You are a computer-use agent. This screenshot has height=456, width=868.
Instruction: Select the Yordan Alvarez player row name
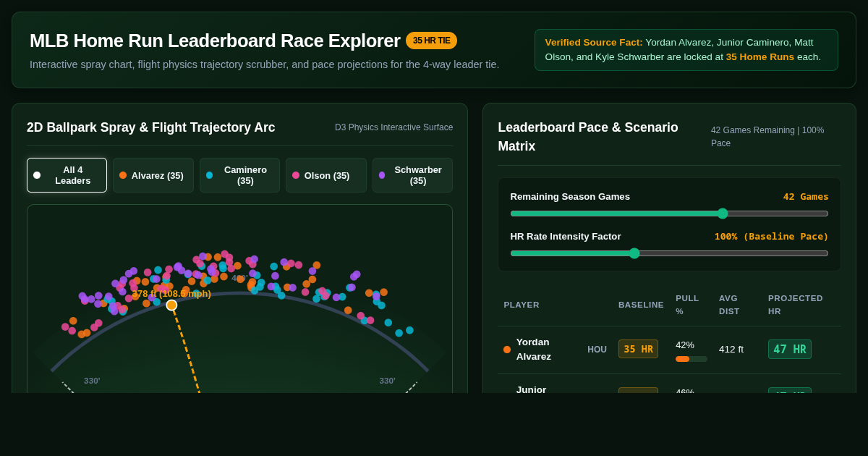[x=534, y=349]
